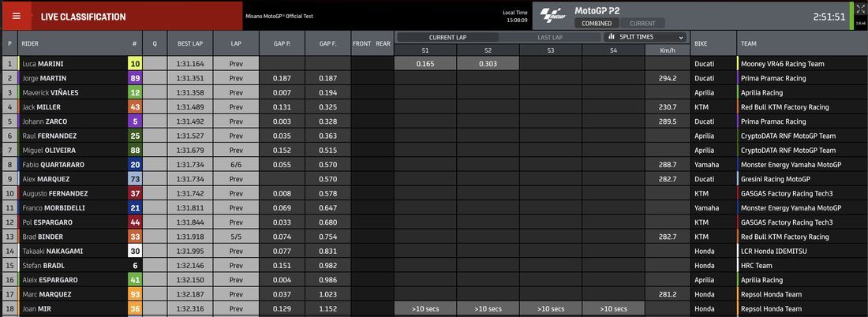
Task: Click the MotoGP P2 session title
Action: [597, 10]
